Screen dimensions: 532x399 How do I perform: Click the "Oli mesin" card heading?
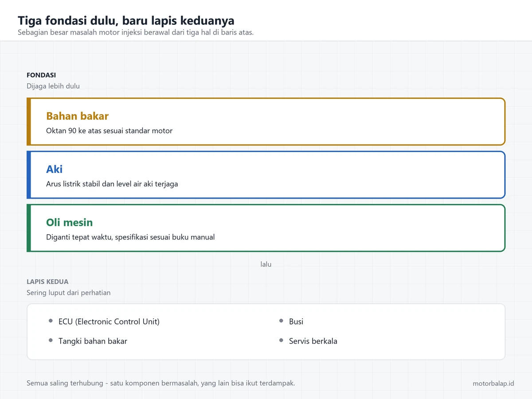(x=69, y=223)
